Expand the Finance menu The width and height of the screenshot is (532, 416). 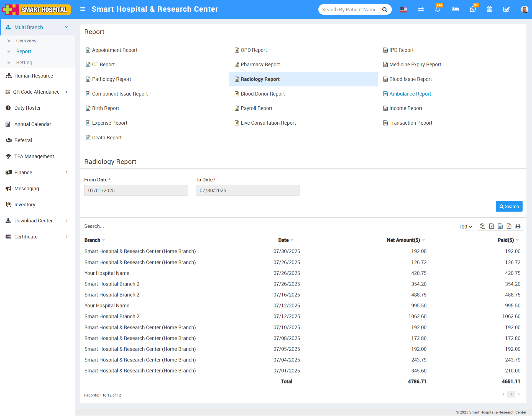[x=37, y=173]
